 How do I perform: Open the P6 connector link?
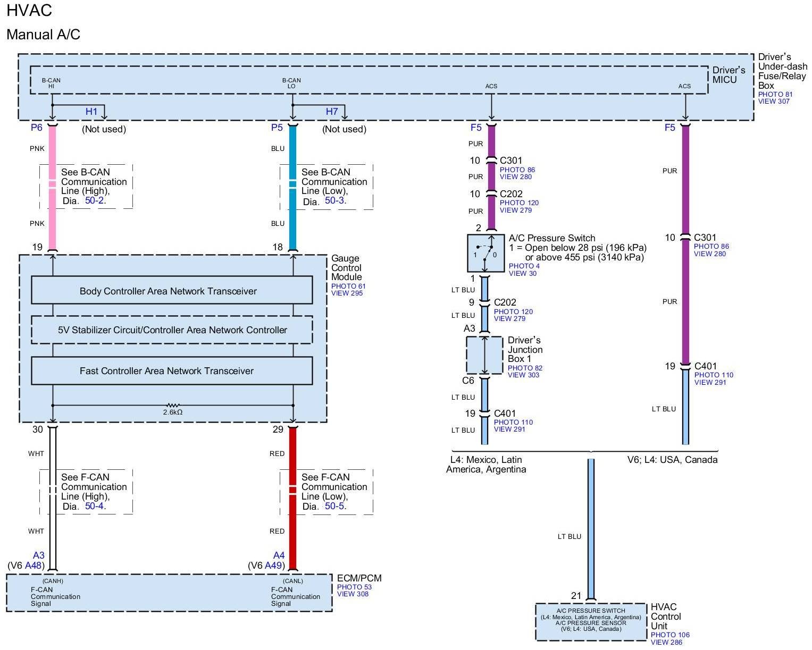(36, 128)
